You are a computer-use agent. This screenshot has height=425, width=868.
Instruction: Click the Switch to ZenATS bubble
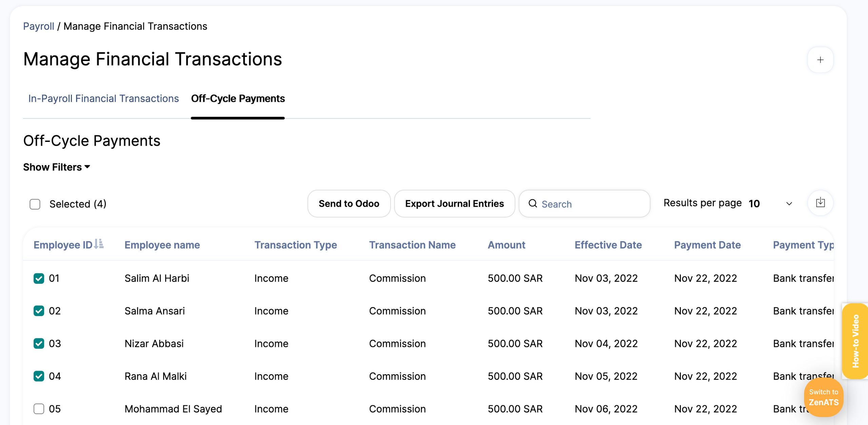(x=823, y=397)
